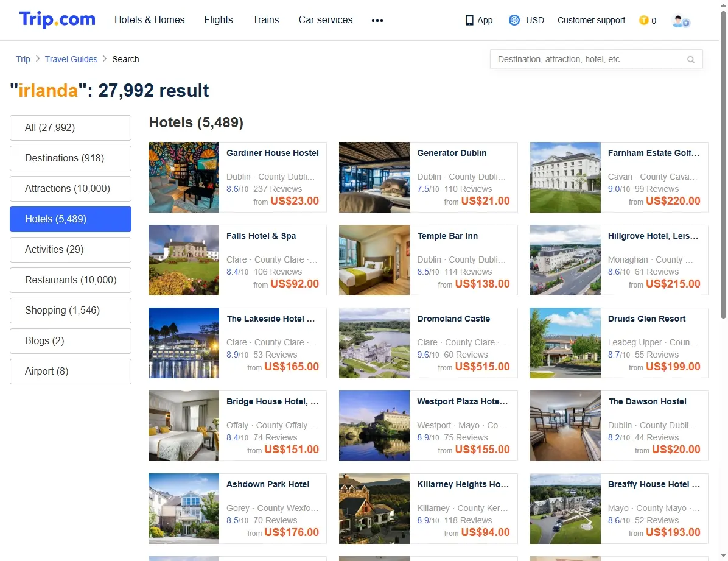Screen dimensions: 728x561
Task: Click the Trip breadcrumb link
Action: click(23, 59)
